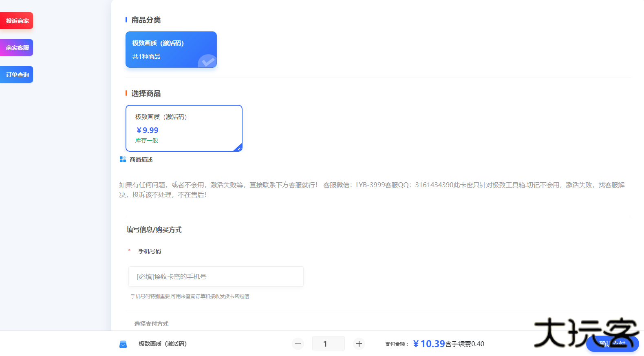Increase quantity with the plus button
Image resolution: width=644 pixels, height=356 pixels.
[359, 344]
